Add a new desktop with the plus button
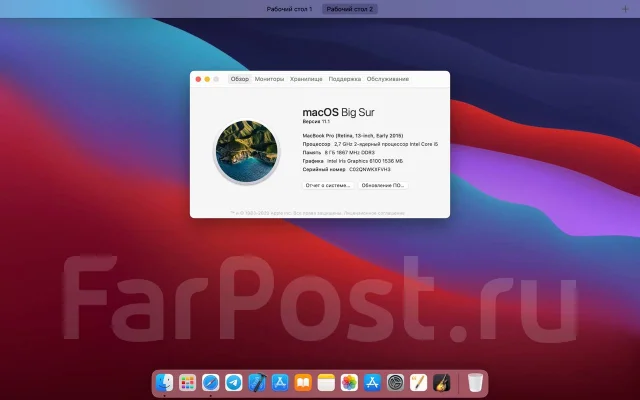Image resolution: width=640 pixels, height=400 pixels. point(625,9)
